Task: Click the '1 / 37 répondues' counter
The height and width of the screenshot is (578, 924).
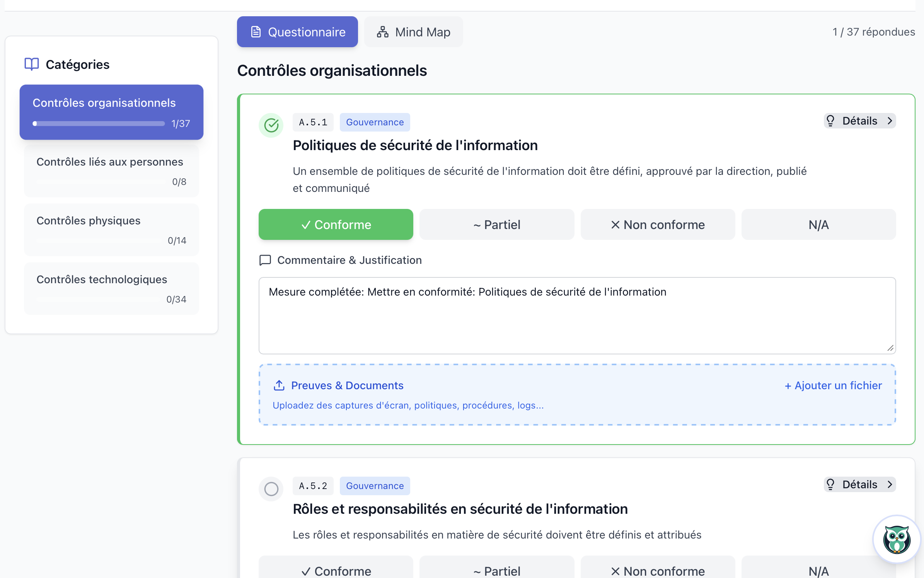Action: click(874, 32)
